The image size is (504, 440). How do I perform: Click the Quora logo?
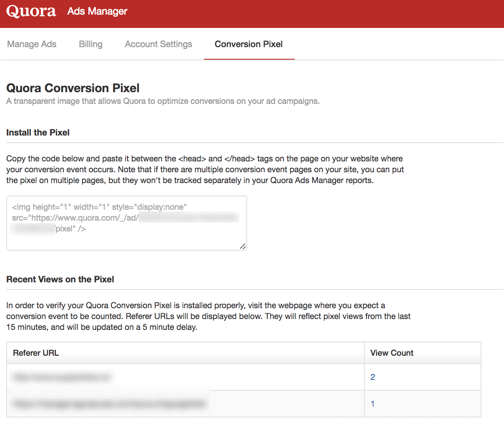pos(31,12)
